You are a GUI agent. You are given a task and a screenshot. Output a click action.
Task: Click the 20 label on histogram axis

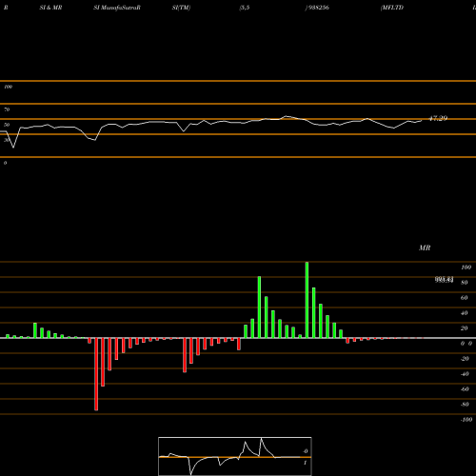coord(465,328)
